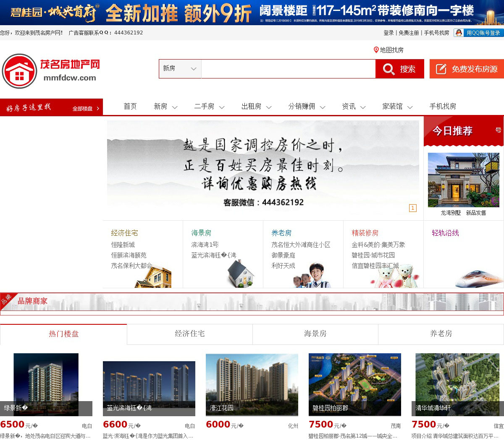
Task: Open 碧桂园·城市花园 link
Action: pos(373,255)
